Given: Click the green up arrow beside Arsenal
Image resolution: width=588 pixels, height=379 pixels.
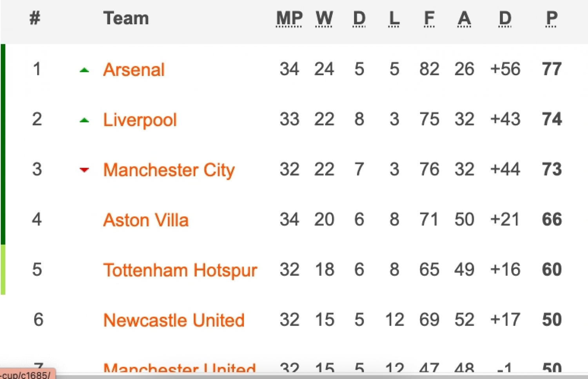Looking at the screenshot, I should (x=84, y=71).
